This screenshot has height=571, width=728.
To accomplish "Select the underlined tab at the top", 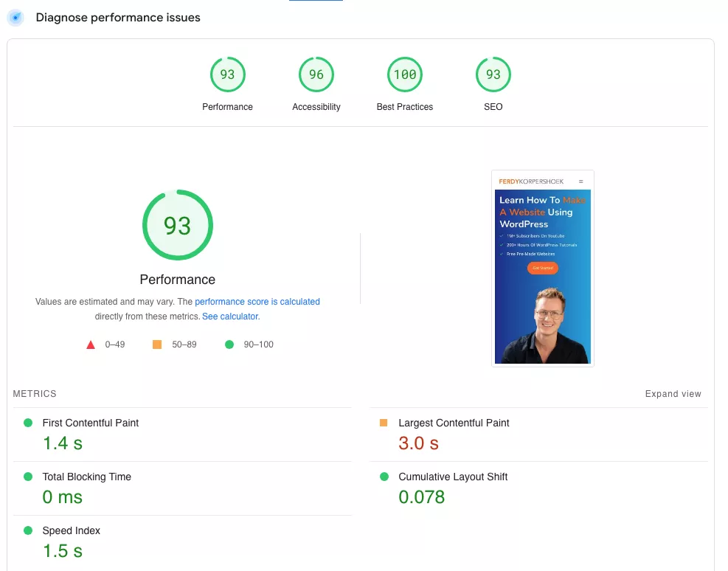I will pyautogui.click(x=316, y=2).
